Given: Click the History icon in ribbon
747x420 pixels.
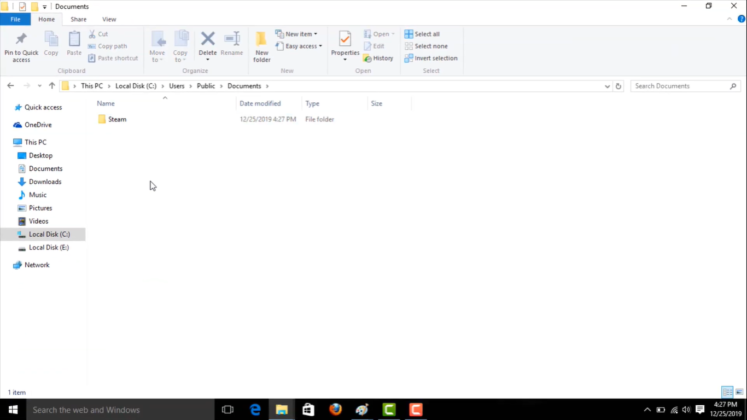Looking at the screenshot, I should 378,58.
